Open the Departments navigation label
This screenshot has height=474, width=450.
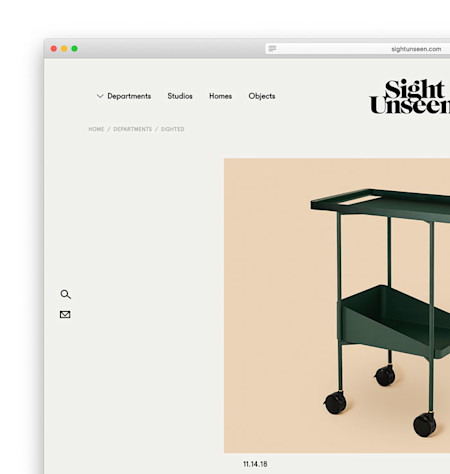tap(129, 96)
